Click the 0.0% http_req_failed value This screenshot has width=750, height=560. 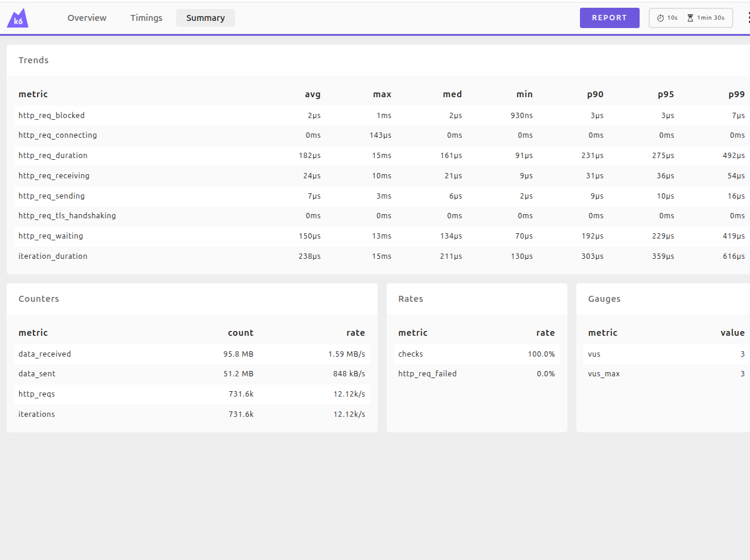point(546,374)
